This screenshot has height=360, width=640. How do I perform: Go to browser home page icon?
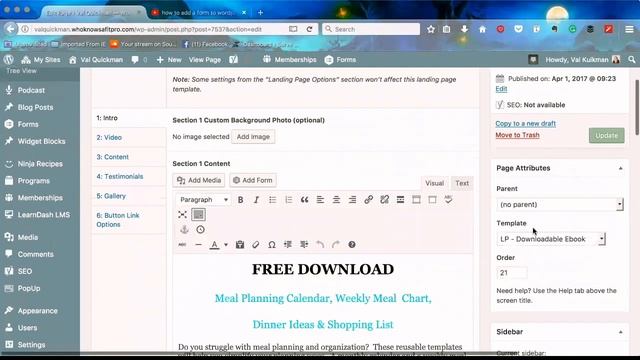(482, 29)
